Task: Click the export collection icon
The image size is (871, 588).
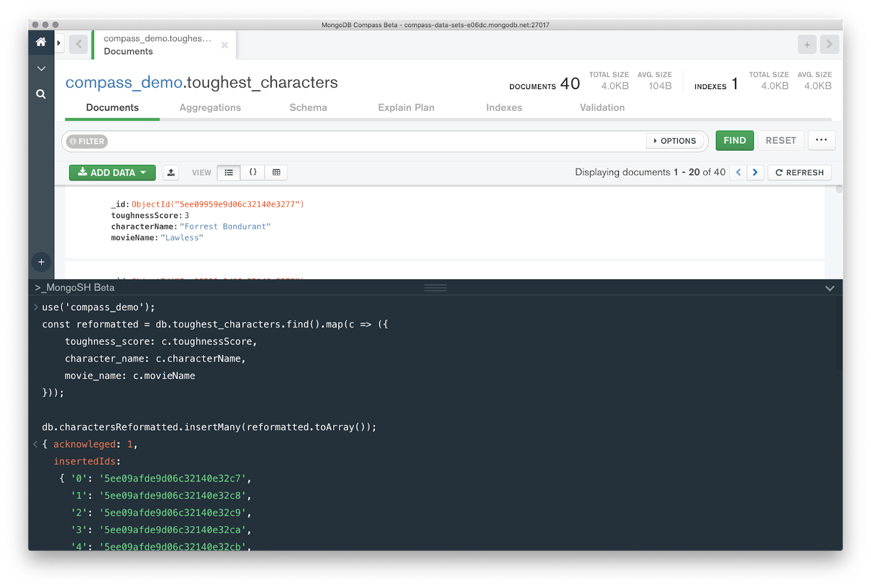Action: tap(171, 172)
